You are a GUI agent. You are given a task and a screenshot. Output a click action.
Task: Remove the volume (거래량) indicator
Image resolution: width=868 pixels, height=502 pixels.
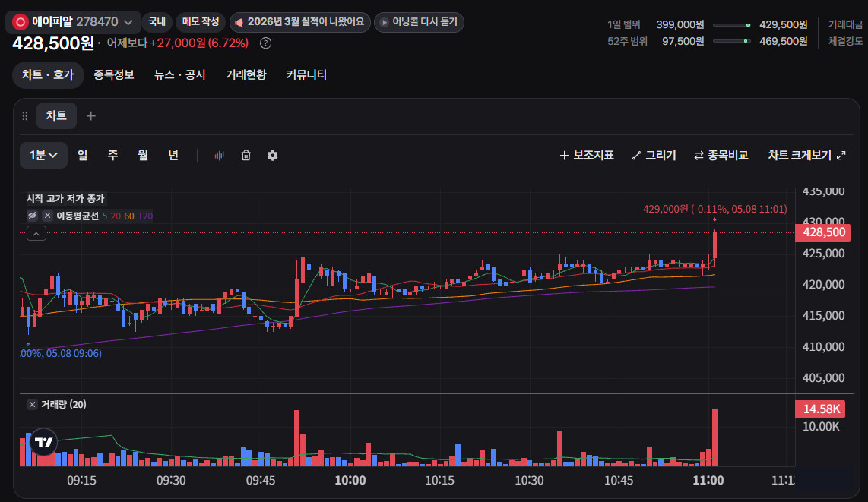32,404
